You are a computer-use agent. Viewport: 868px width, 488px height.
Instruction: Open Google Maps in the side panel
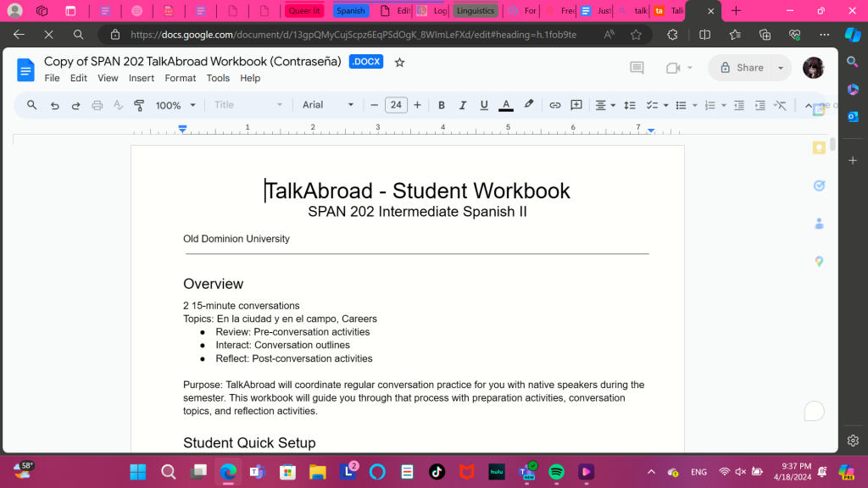pos(819,261)
